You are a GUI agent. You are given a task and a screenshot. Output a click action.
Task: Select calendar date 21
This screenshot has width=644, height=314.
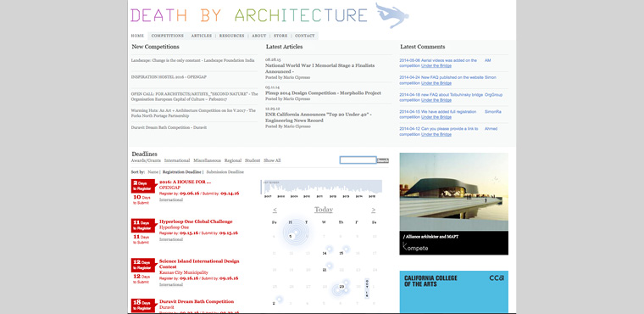(x=324, y=270)
